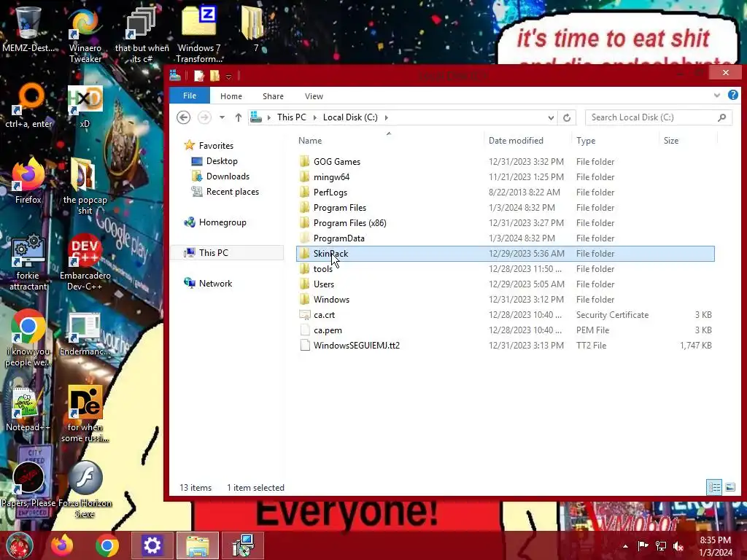Show hidden system tray icons arrow
This screenshot has width=747, height=560.
[x=625, y=546]
